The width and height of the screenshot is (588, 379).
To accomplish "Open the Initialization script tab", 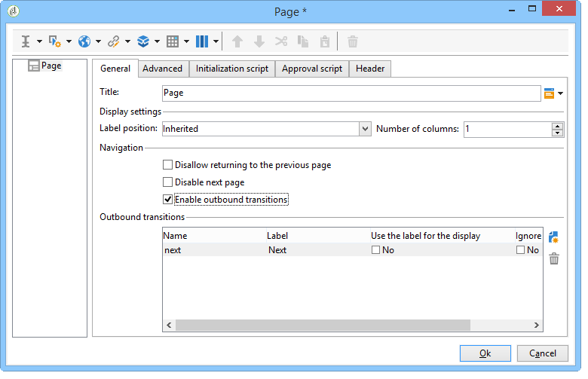I will pos(231,69).
